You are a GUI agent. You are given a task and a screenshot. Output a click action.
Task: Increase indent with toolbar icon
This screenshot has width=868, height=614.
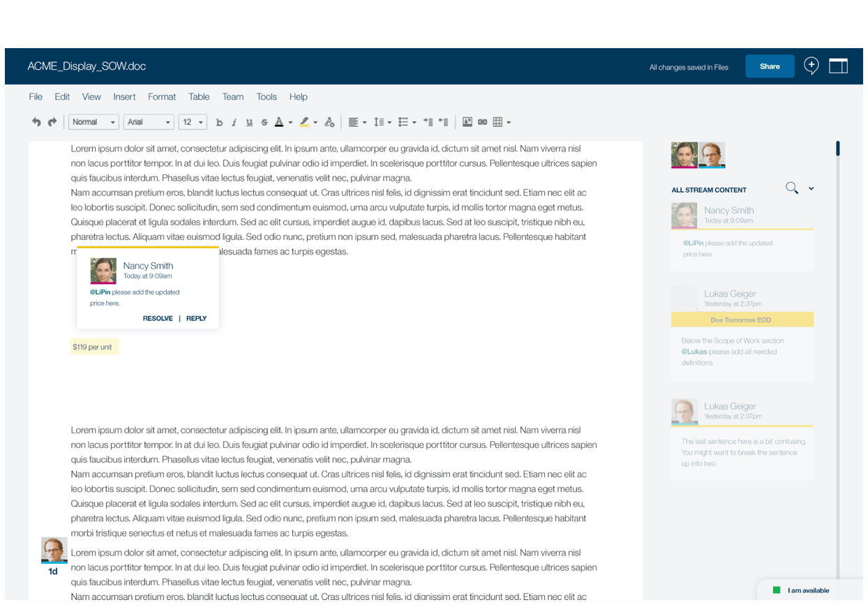coord(428,122)
